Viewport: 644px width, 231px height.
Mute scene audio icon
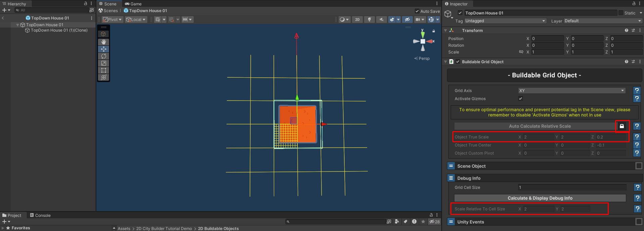tap(381, 20)
